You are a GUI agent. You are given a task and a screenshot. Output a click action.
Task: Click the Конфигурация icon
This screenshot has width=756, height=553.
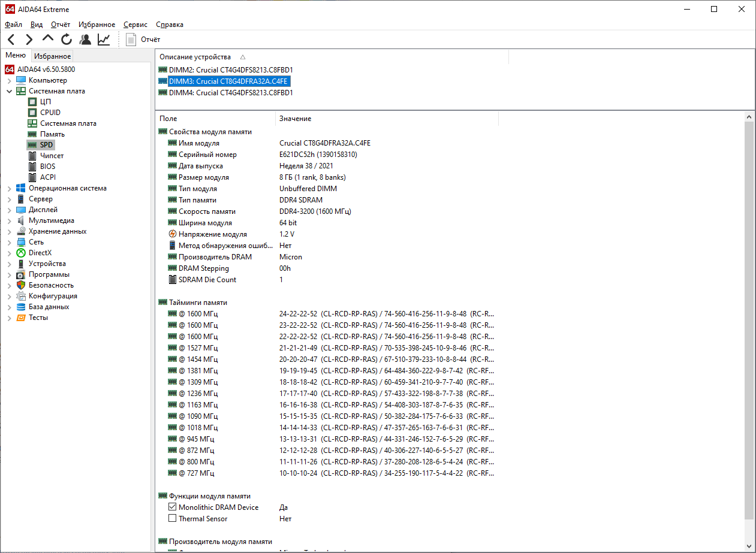21,296
